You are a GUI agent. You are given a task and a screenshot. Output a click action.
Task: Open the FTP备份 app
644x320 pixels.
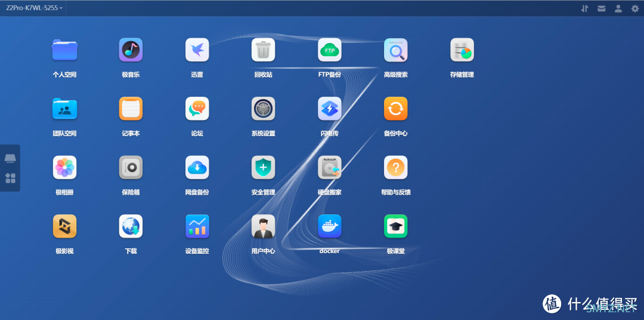(329, 50)
